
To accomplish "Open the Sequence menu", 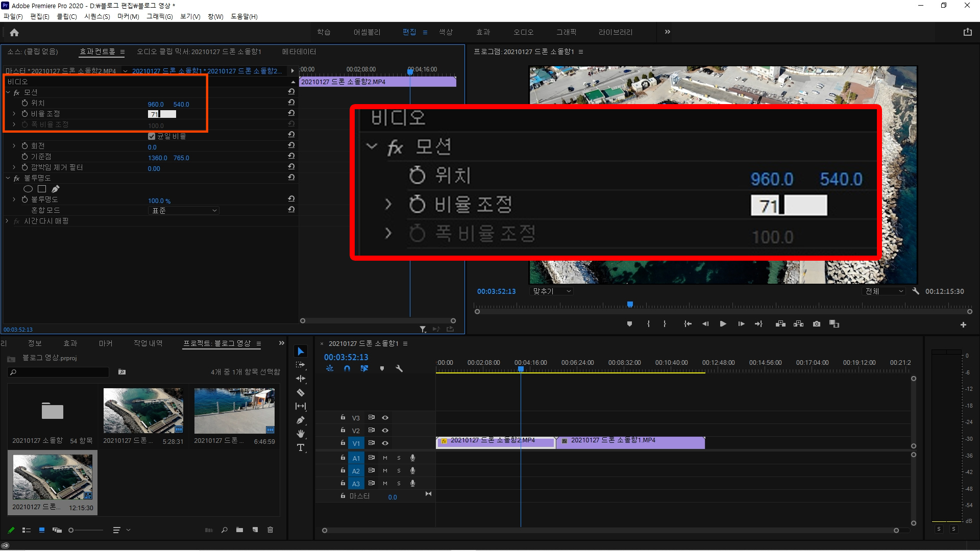I will tap(97, 16).
